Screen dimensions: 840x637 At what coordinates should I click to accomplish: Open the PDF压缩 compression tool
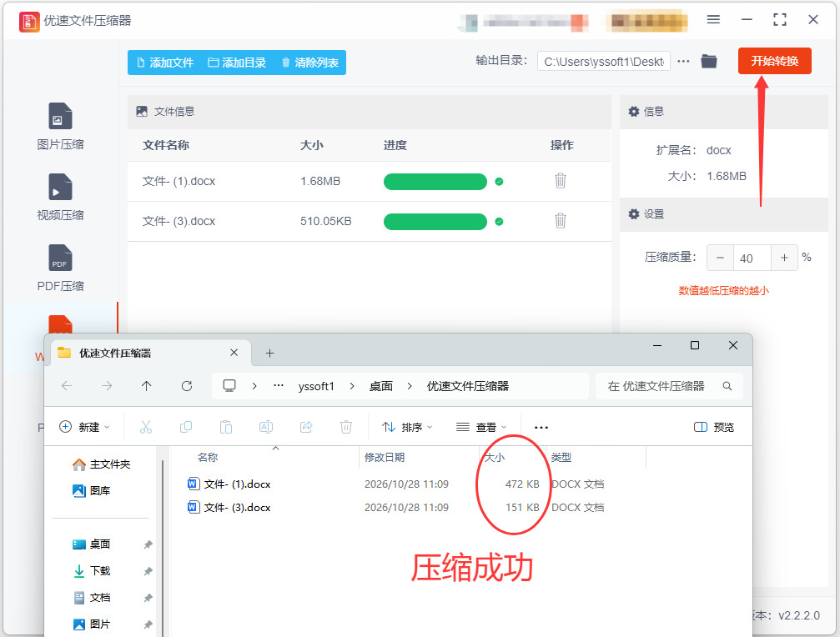coord(60,268)
